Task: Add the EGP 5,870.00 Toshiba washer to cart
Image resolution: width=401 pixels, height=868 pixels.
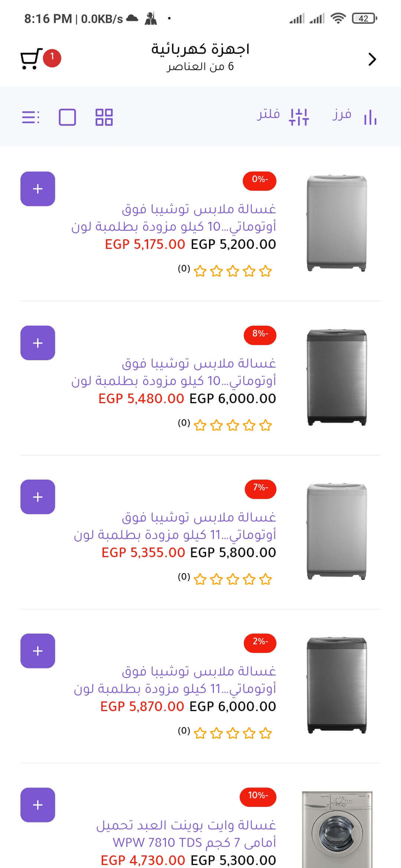Action: click(38, 651)
